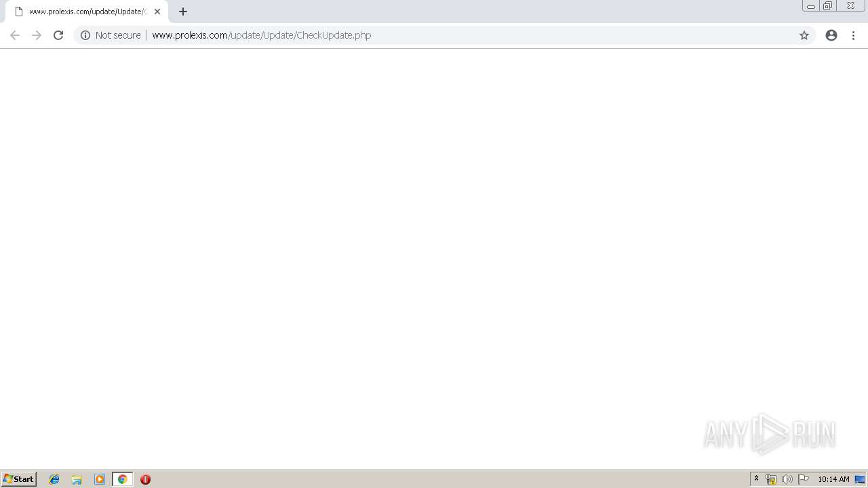Image resolution: width=868 pixels, height=488 pixels.
Task: Open the Chrome profile account icon
Action: coord(831,35)
